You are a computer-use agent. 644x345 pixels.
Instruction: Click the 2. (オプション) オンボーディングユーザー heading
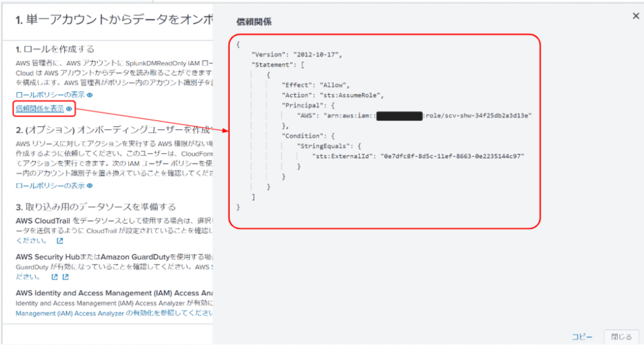(114, 130)
